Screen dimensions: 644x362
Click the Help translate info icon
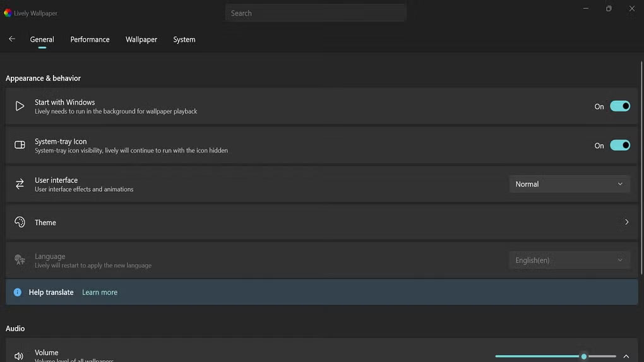(x=17, y=292)
